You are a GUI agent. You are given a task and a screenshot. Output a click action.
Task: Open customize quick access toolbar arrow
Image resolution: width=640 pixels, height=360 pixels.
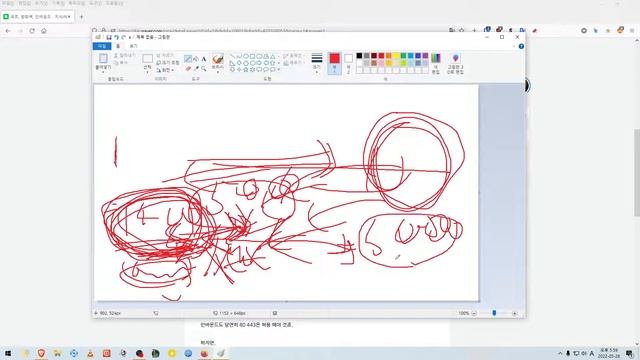coord(130,37)
